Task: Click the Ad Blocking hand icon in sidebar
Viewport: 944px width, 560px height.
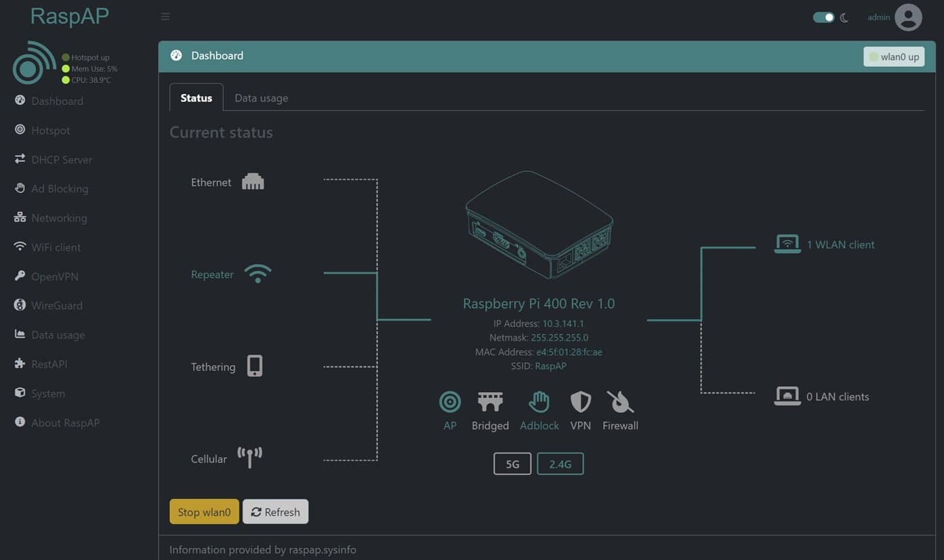Action: (x=20, y=188)
